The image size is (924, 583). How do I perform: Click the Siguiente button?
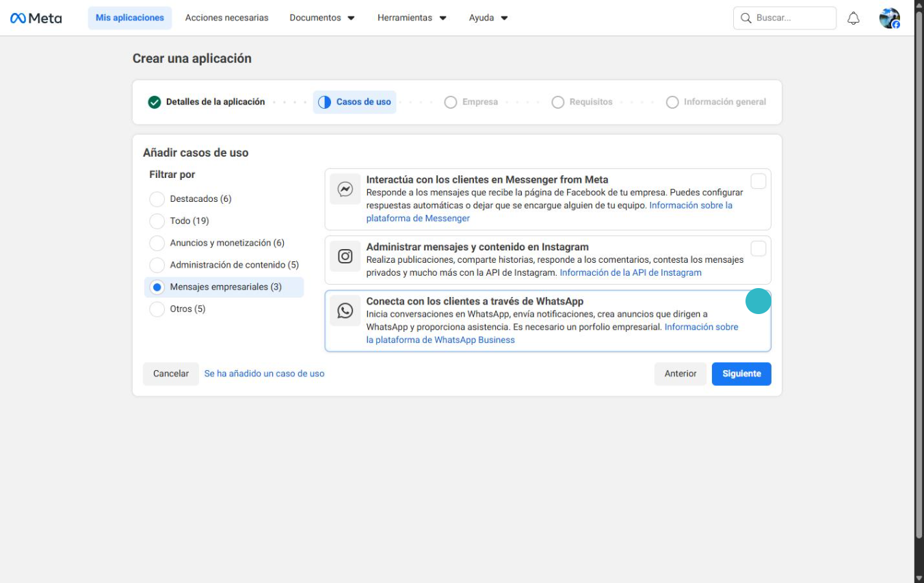(741, 374)
